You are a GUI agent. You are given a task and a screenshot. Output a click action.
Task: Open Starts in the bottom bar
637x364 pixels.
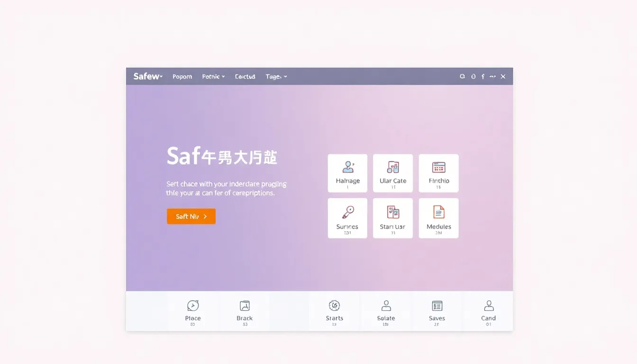(x=334, y=306)
